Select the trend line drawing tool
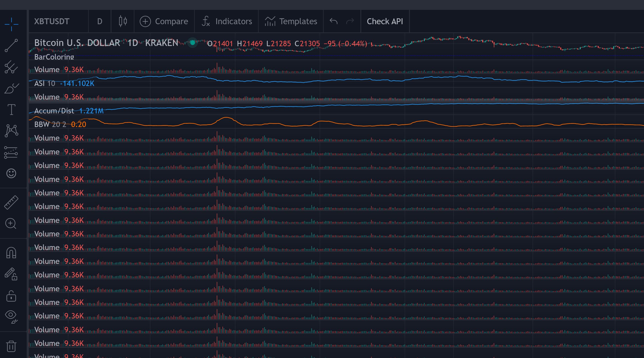 [x=11, y=45]
